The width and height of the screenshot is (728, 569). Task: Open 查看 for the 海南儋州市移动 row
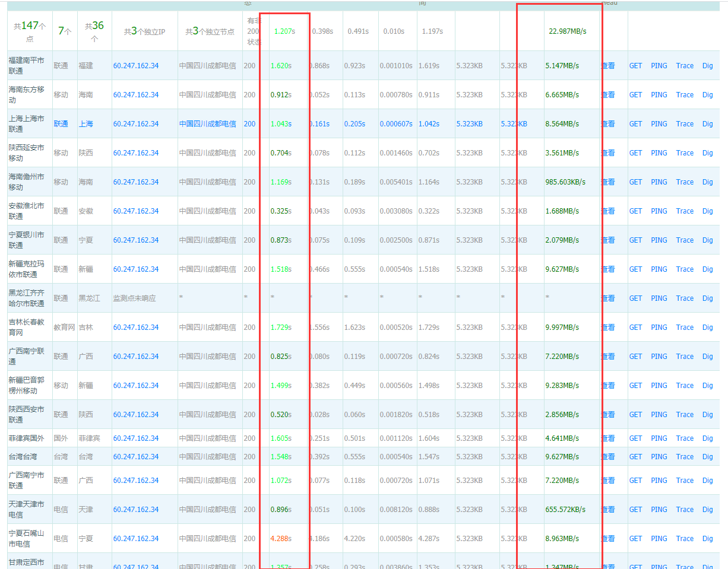608,182
